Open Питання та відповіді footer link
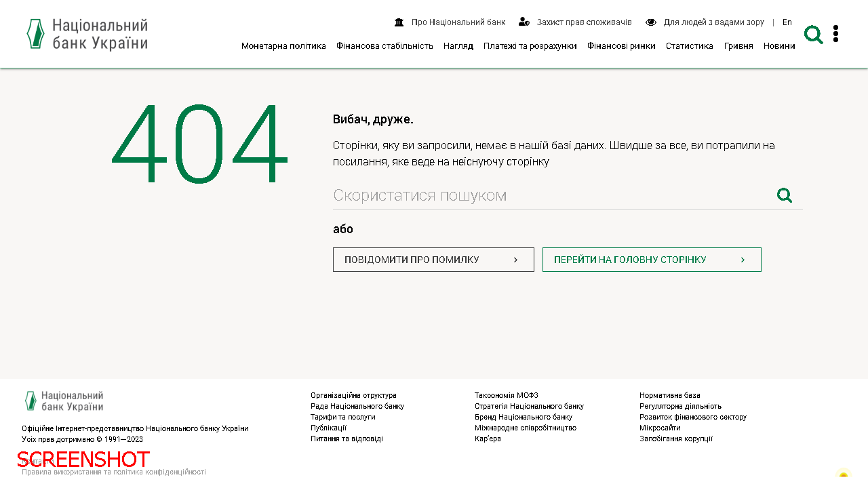The width and height of the screenshot is (868, 488). coord(347,439)
